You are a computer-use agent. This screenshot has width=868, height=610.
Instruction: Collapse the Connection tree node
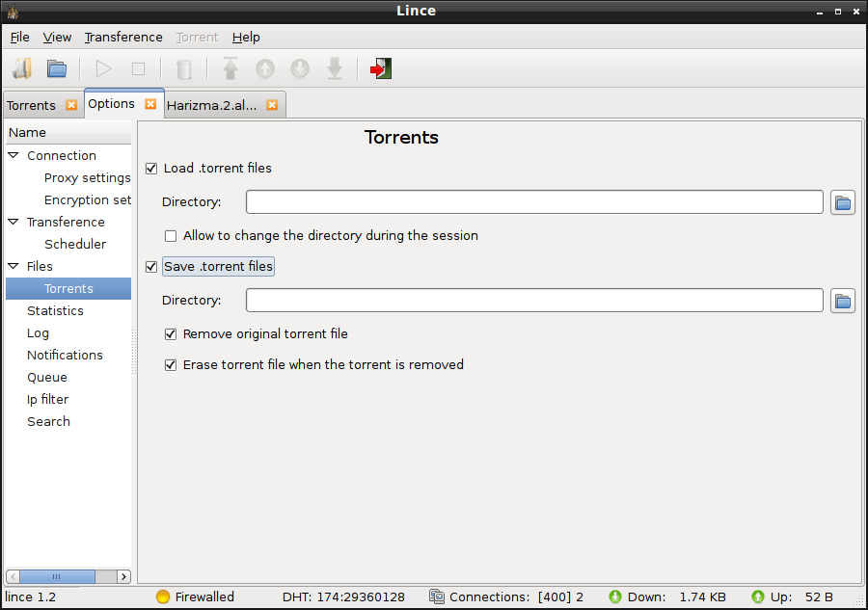tap(14, 155)
